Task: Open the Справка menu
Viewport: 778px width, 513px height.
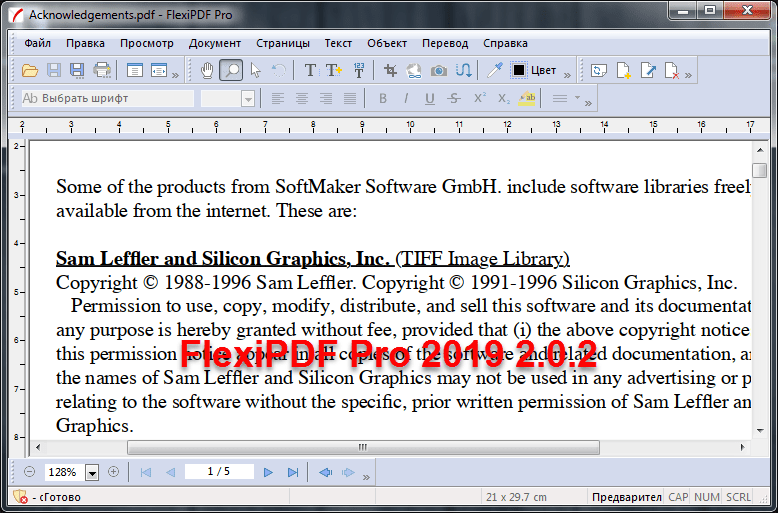Action: tap(505, 44)
